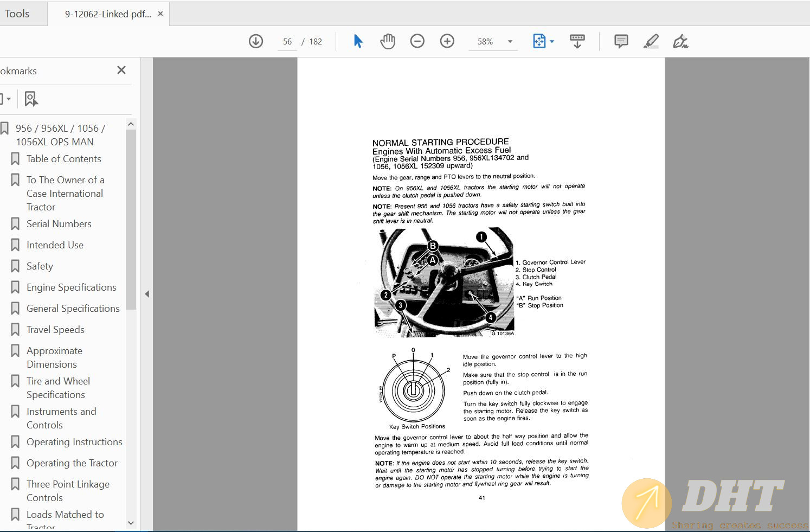Select the 9-12062-Linked pdf document tab
810x532 pixels.
click(x=108, y=14)
